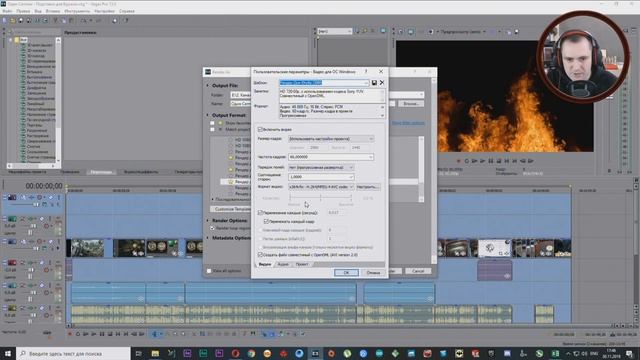Click Open project folder icon in main toolbar
The height and width of the screenshot is (360, 640).
tap(13, 20)
